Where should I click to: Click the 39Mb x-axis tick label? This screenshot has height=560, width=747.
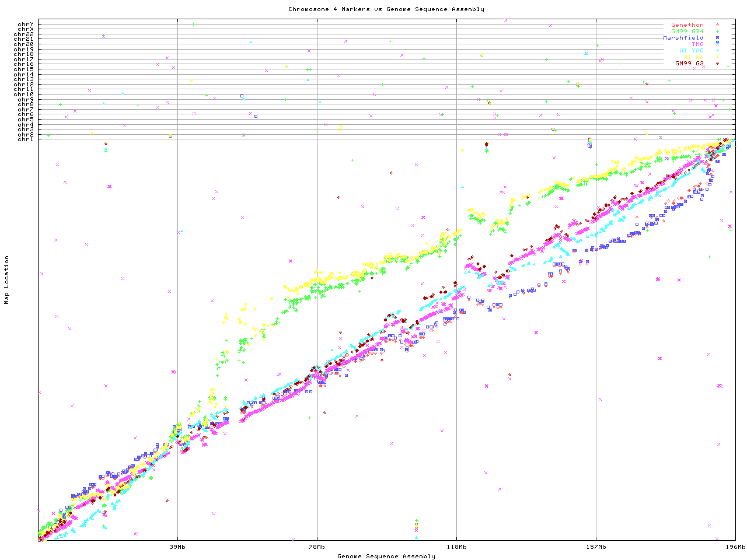click(x=177, y=547)
